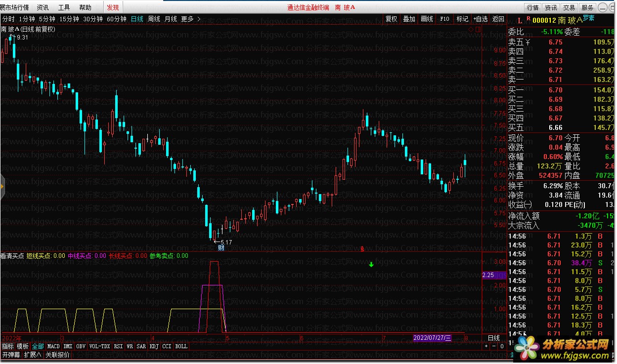Click the 2022/07/27/三 date marker
Viewport: 617px width, 364px height.
pyautogui.click(x=433, y=338)
